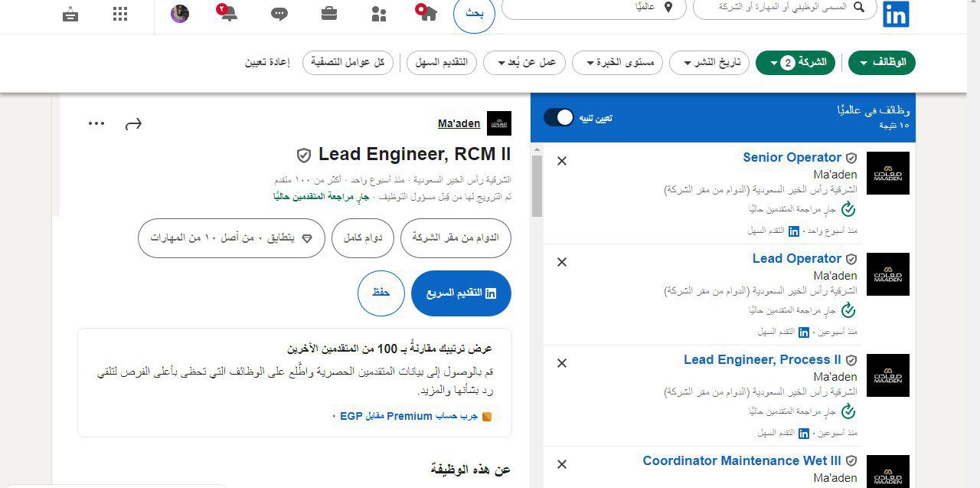Open the apps grid icon
This screenshot has height=488, width=980.
pyautogui.click(x=120, y=13)
